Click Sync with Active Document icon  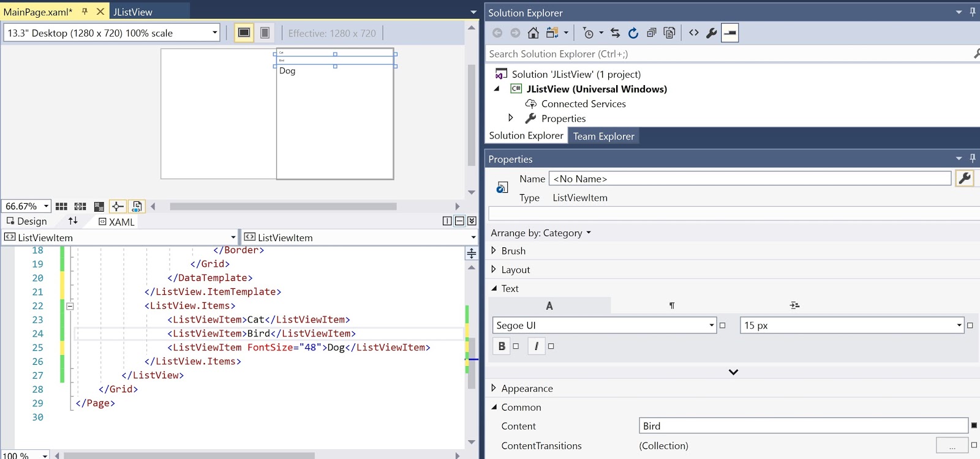point(615,33)
